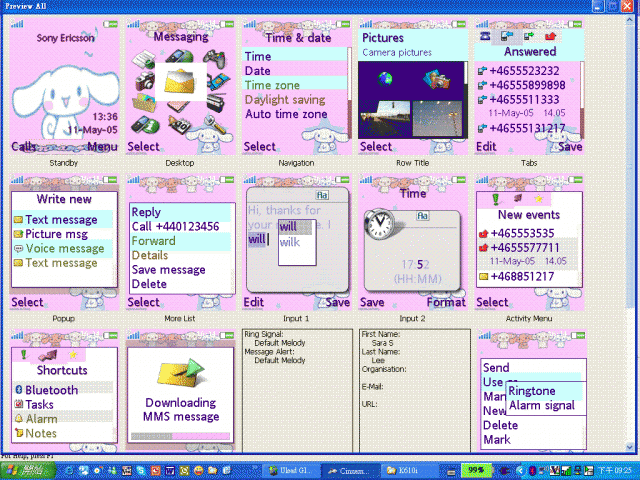Select the folder file manager icon in Desktop preview
Viewport: 640px width, 480px height.
(144, 102)
